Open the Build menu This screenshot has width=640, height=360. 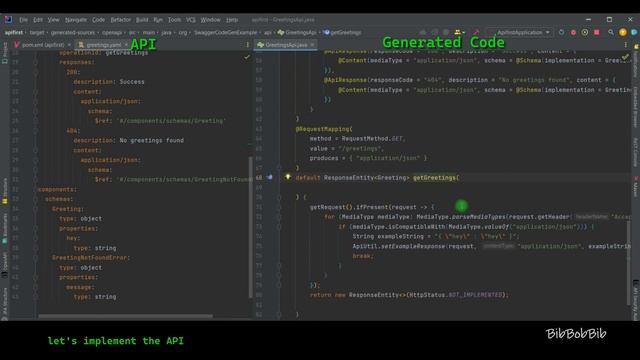click(142, 20)
